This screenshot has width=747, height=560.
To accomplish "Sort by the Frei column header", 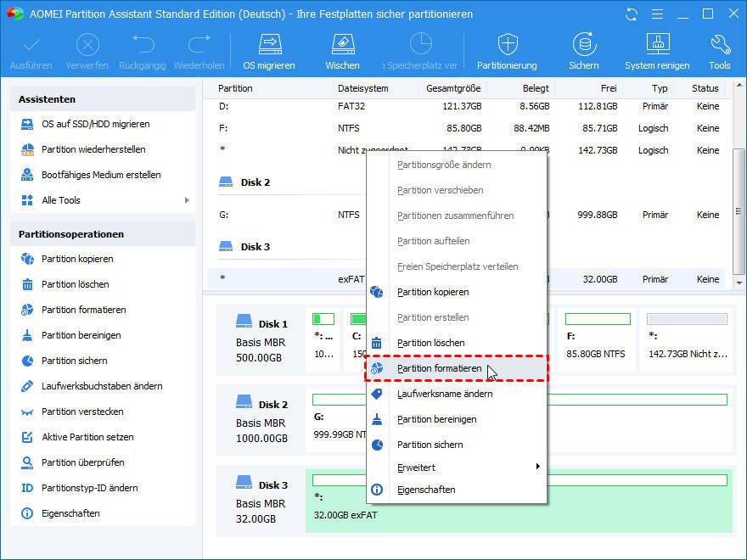I will [609, 88].
